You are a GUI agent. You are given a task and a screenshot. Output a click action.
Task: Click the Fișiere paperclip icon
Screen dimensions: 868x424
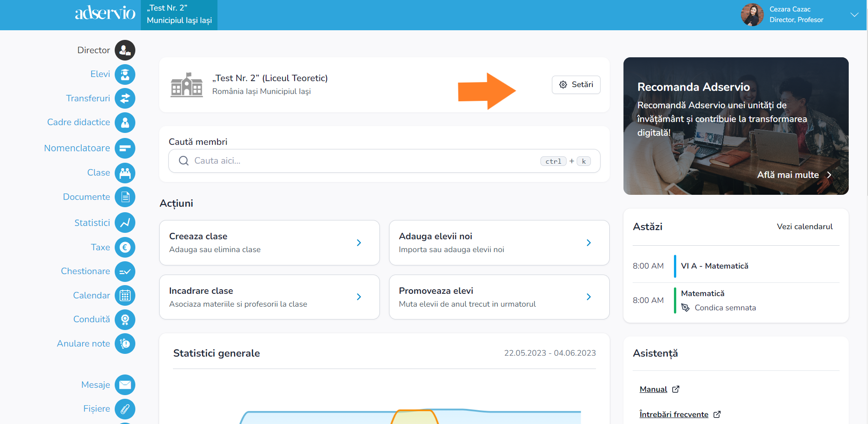pyautogui.click(x=125, y=409)
